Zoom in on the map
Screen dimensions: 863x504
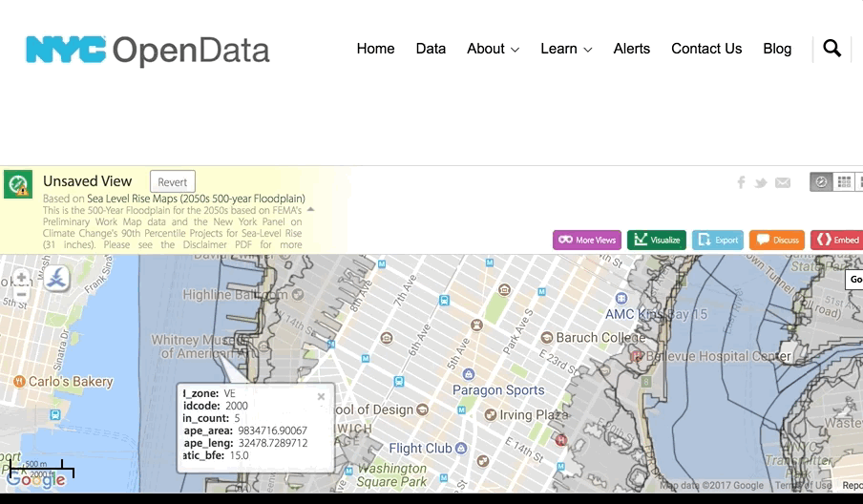[21, 277]
